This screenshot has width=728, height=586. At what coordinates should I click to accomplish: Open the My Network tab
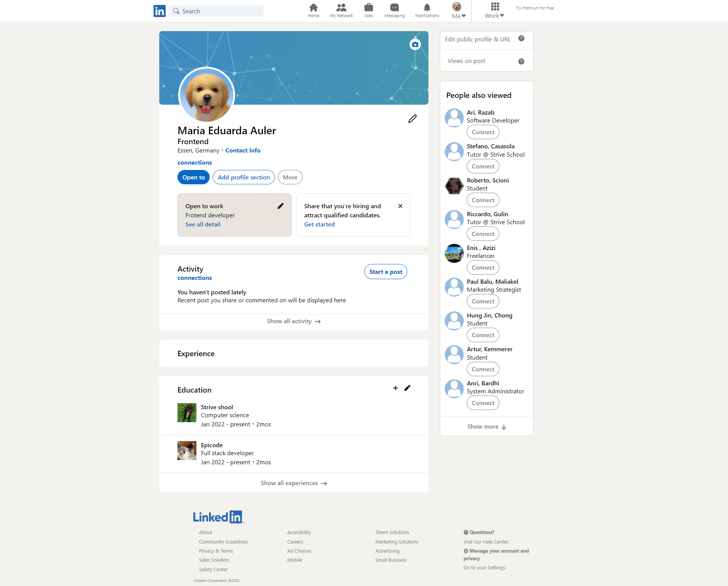click(341, 10)
